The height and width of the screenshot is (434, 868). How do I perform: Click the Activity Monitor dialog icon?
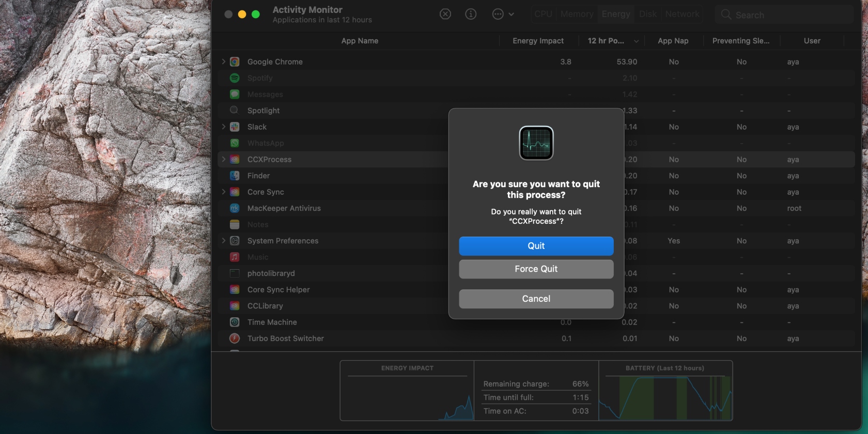[x=536, y=143]
